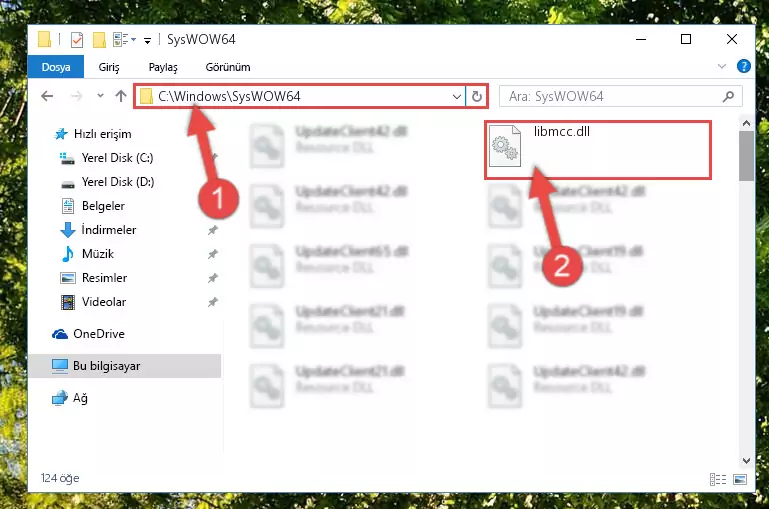Open the Customize Quick Access Toolbar arrow
The width and height of the screenshot is (769, 509).
pyautogui.click(x=147, y=41)
